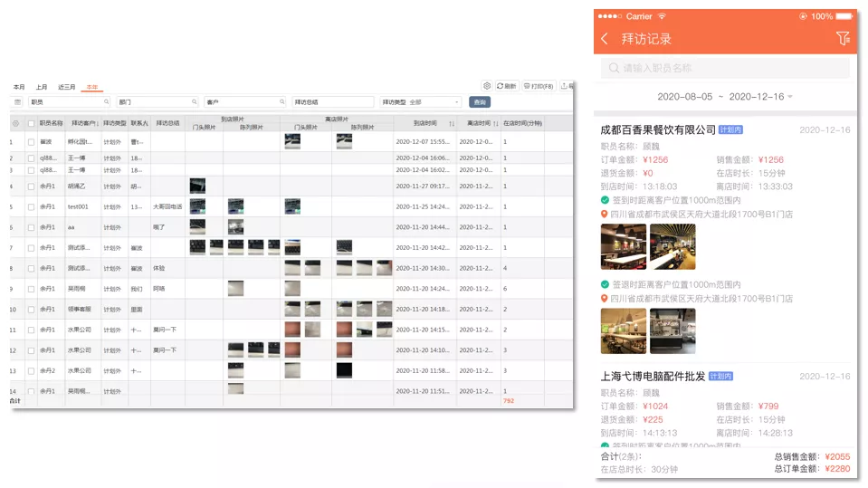Click the sort arrows on 到店时间 column
This screenshot has height=488, width=868.
pyautogui.click(x=451, y=123)
